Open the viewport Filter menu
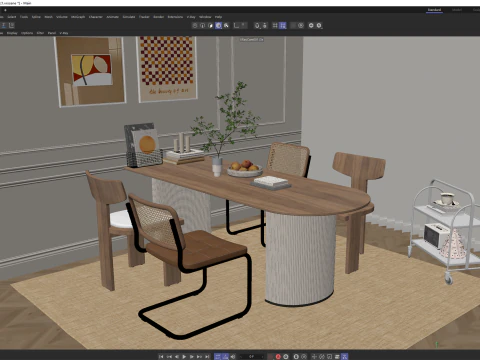Image resolution: width=480 pixels, height=360 pixels. click(40, 33)
